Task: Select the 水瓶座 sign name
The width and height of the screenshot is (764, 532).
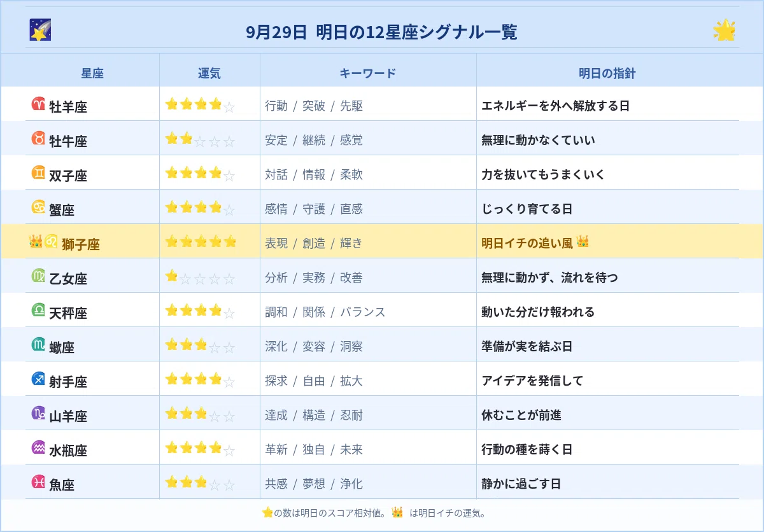Action: click(x=68, y=451)
